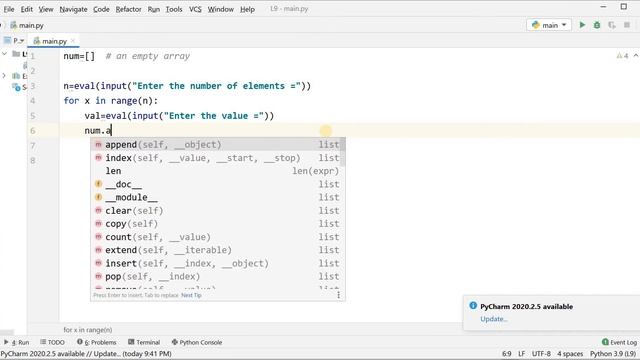Open the Code menu
Image resolution: width=640 pixels, height=360 pixels.
tap(101, 9)
